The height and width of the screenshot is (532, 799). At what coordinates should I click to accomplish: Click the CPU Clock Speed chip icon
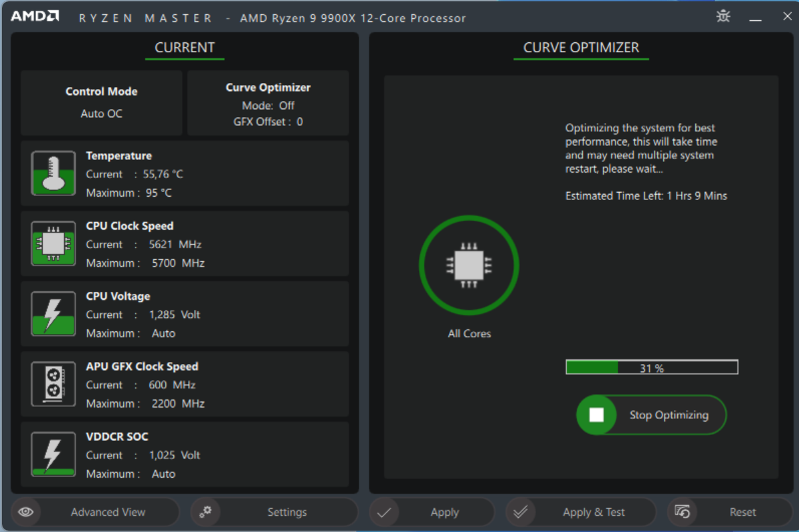[x=54, y=244]
